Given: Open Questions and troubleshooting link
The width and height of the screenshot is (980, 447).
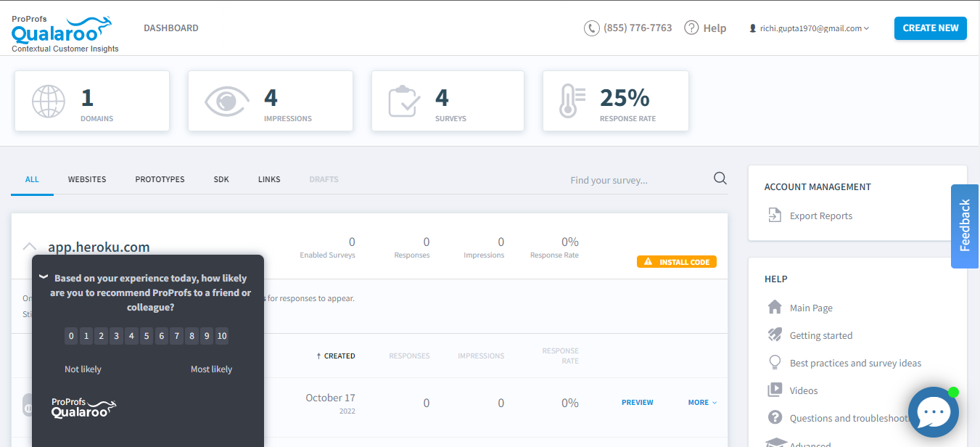Looking at the screenshot, I should pos(849,418).
